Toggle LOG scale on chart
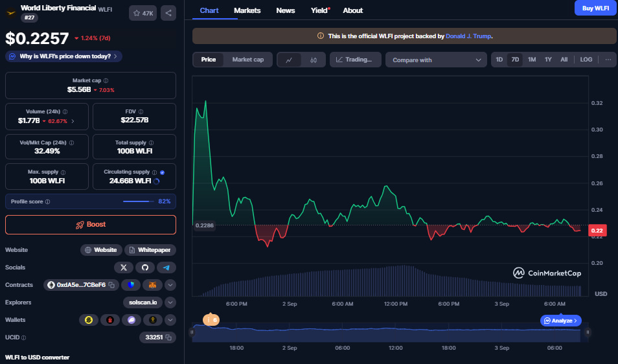 tap(586, 60)
